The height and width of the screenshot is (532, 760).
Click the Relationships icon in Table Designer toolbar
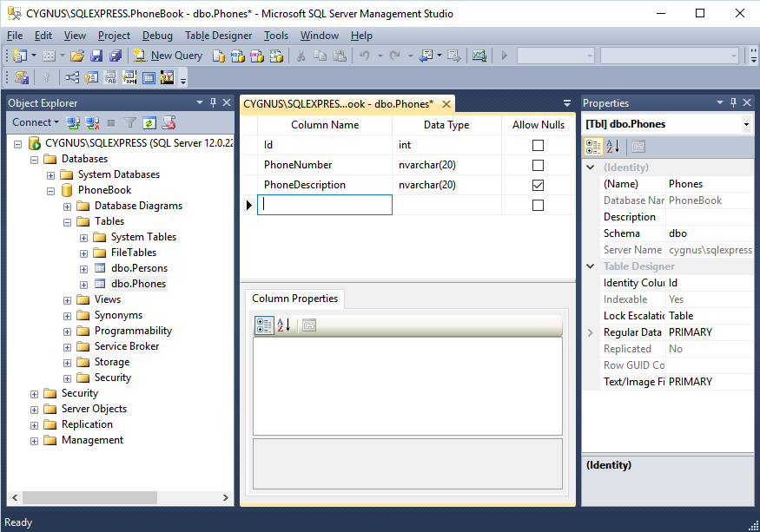pyautogui.click(x=72, y=77)
